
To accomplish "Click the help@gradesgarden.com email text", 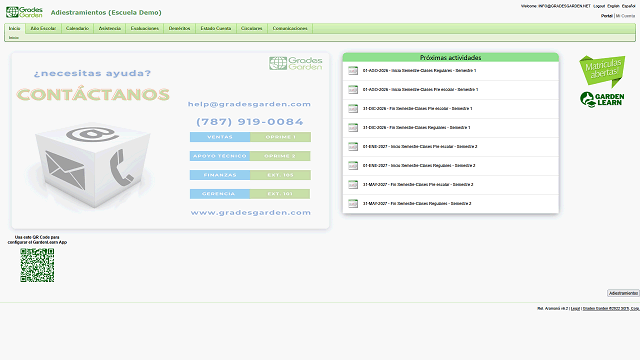I will (x=249, y=104).
